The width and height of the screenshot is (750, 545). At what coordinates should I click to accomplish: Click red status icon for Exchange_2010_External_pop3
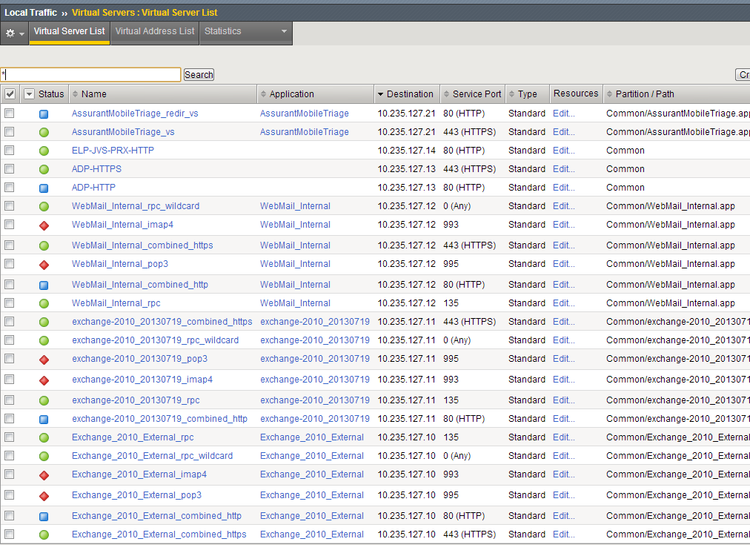pyautogui.click(x=44, y=496)
